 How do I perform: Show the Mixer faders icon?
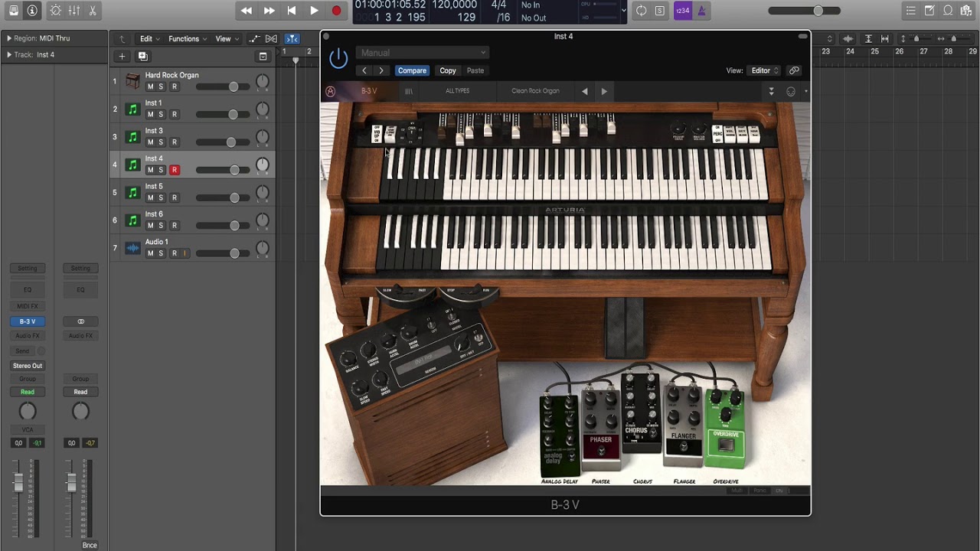point(74,11)
